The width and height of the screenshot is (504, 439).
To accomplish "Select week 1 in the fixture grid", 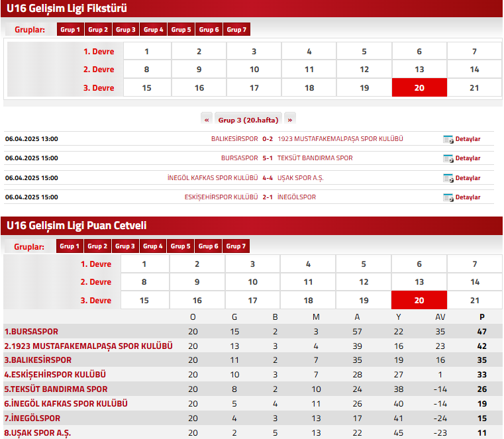I will coord(146,52).
